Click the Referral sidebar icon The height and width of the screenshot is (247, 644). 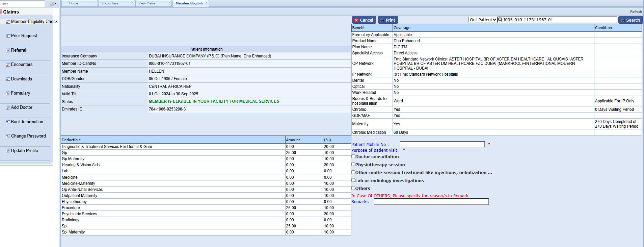click(x=8, y=50)
